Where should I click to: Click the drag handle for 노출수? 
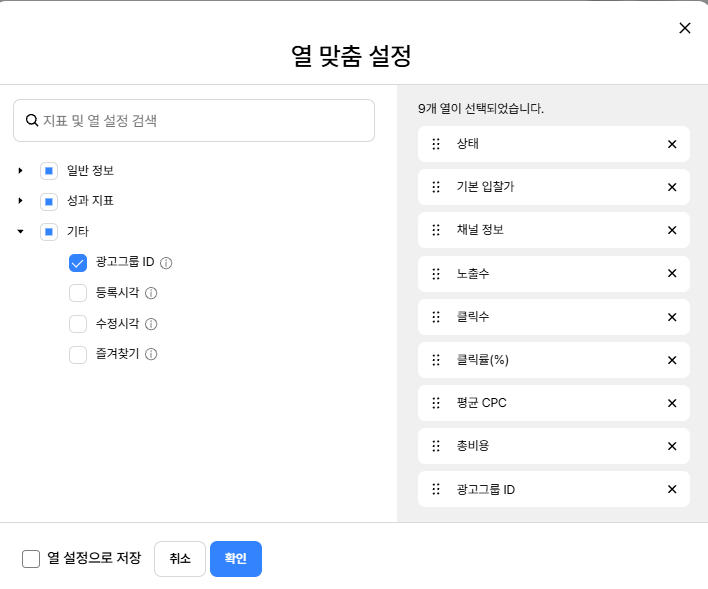point(436,274)
